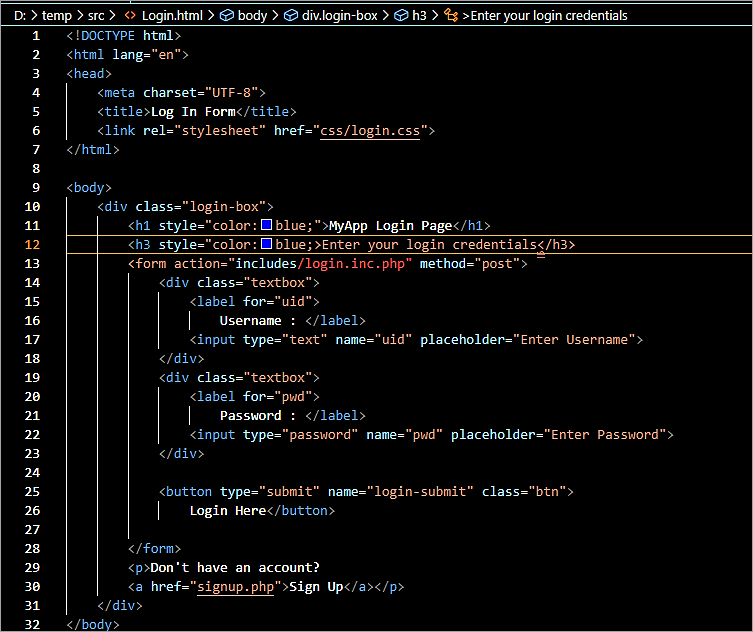Follow the signup.php link

(235, 587)
